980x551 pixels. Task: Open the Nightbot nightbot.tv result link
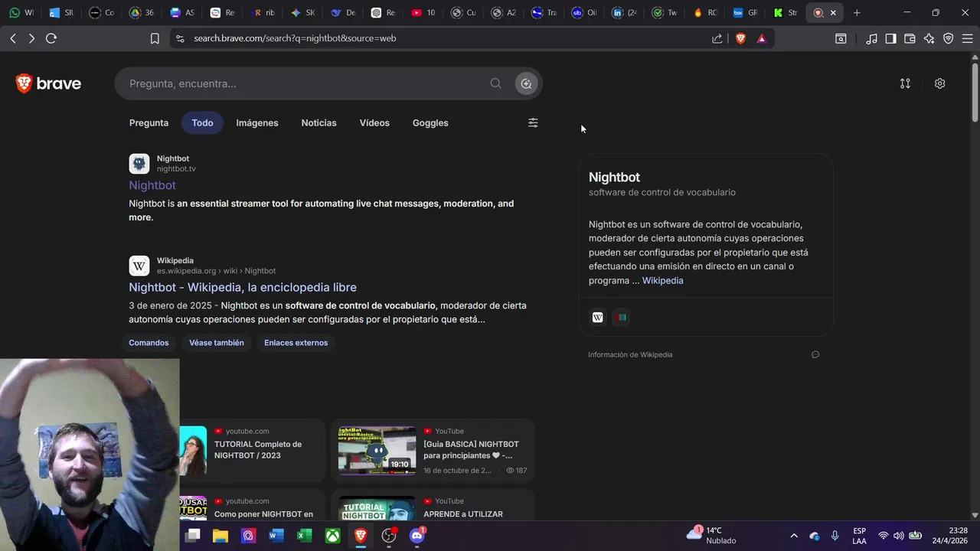[152, 185]
